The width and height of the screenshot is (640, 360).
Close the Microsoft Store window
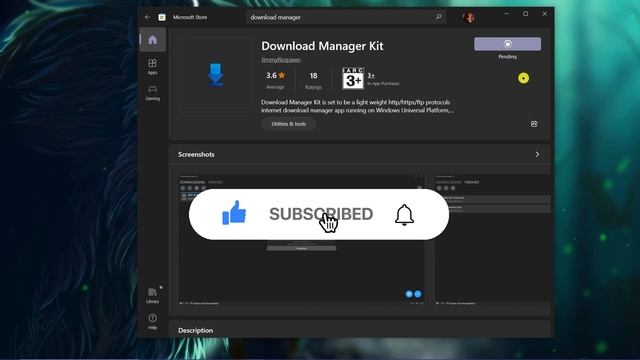point(544,13)
